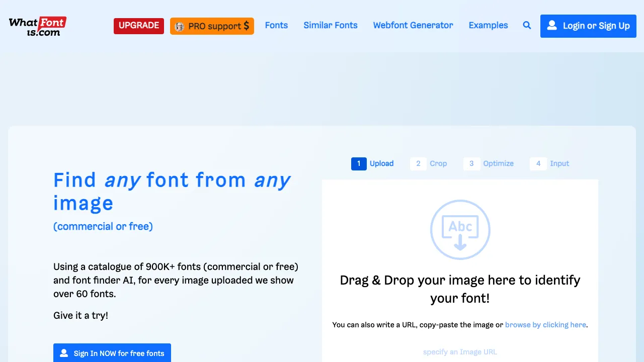Click 'browse by clicking here' link
644x362 pixels.
click(545, 325)
